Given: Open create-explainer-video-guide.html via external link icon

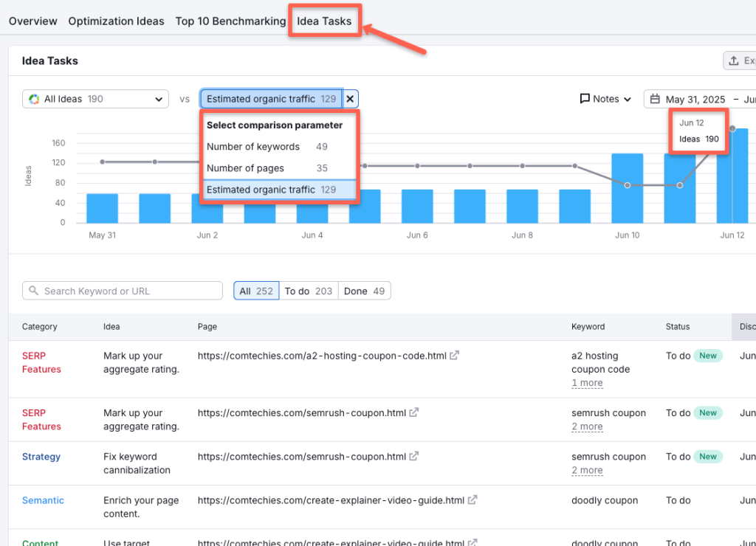Looking at the screenshot, I should click(470, 500).
